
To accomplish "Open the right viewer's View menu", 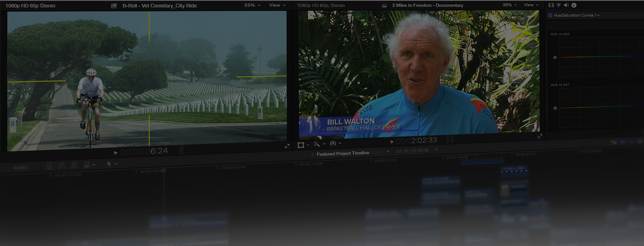I will click(531, 5).
